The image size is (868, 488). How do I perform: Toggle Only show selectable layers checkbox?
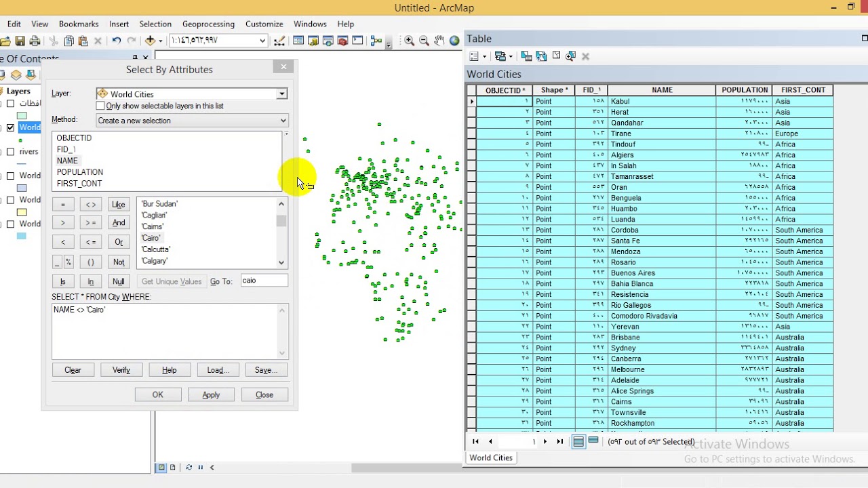click(x=100, y=106)
